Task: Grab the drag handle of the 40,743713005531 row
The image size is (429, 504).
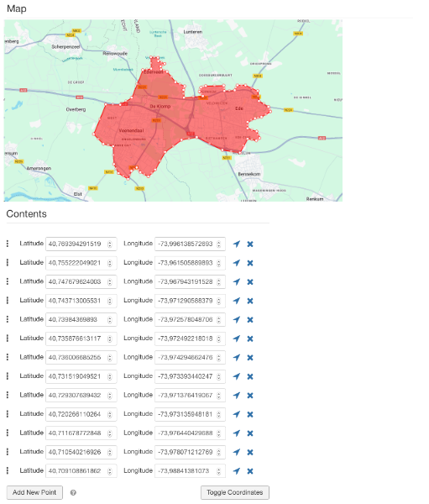Action: (8, 301)
